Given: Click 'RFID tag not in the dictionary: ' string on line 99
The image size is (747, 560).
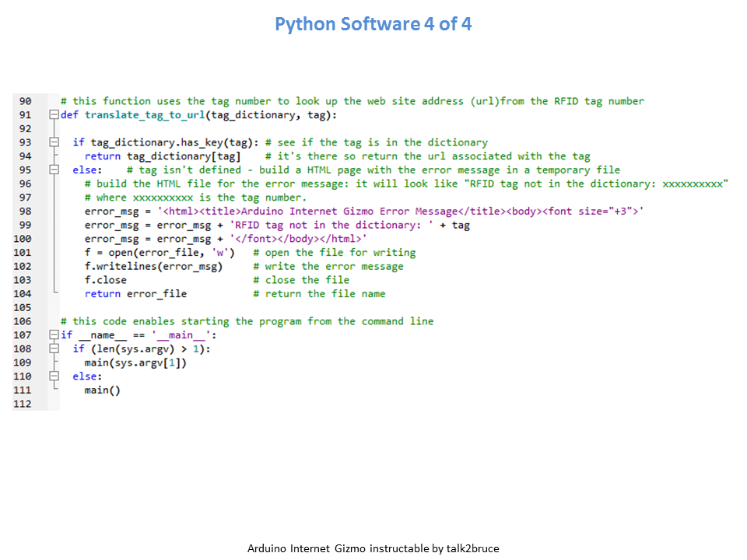Looking at the screenshot, I should coord(331,225).
